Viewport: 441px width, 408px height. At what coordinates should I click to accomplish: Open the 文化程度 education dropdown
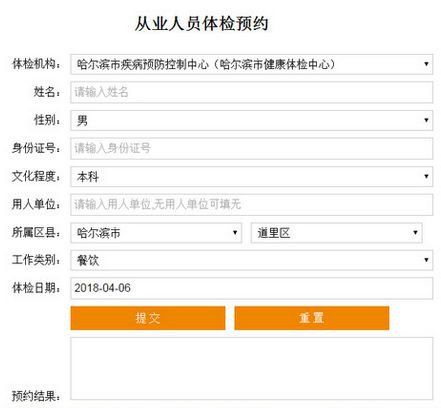click(x=251, y=176)
